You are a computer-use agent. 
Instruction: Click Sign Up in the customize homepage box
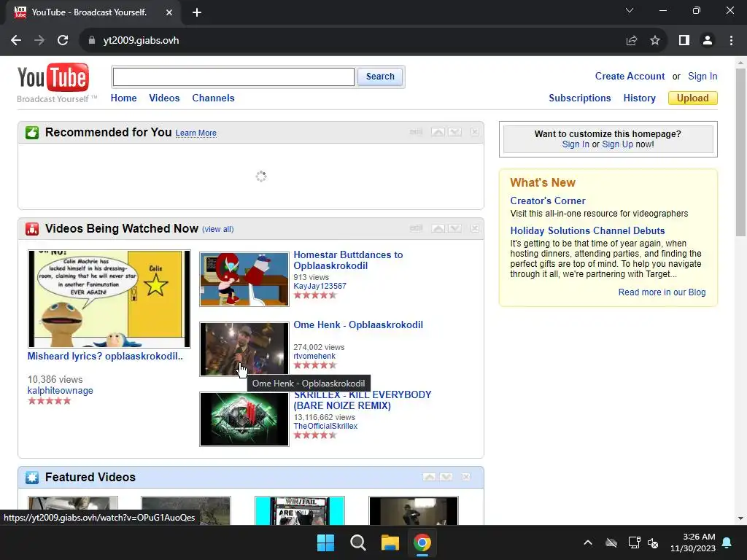pos(617,144)
